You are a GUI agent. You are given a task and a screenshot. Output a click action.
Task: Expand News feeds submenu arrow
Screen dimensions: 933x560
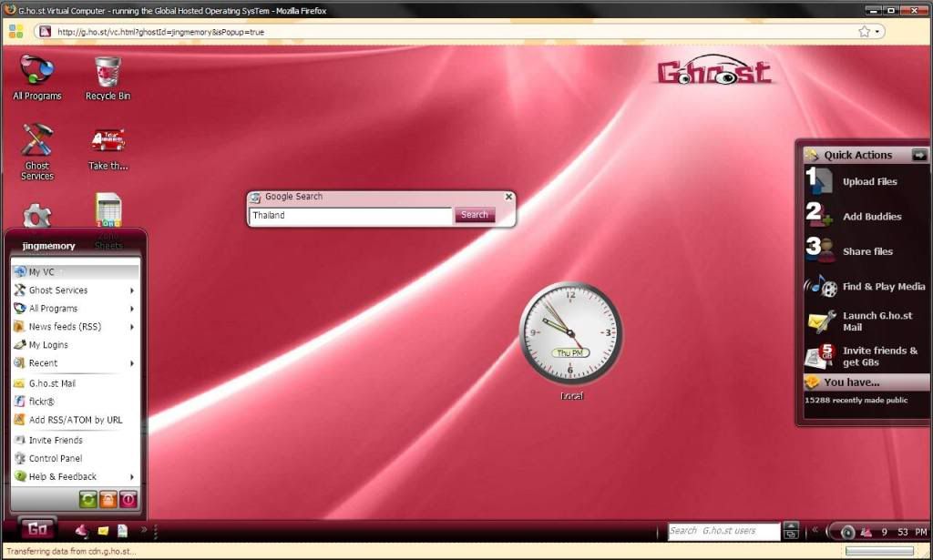[131, 327]
